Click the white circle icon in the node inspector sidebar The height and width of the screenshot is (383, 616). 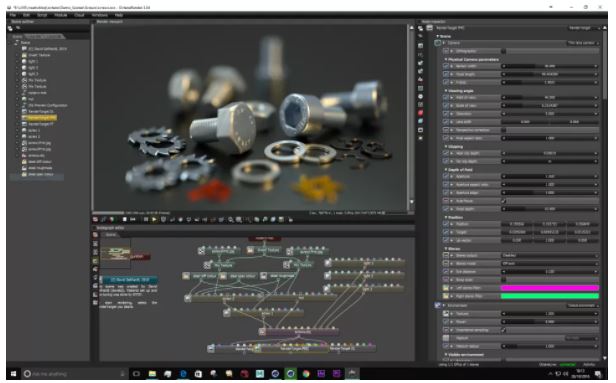coord(421,96)
